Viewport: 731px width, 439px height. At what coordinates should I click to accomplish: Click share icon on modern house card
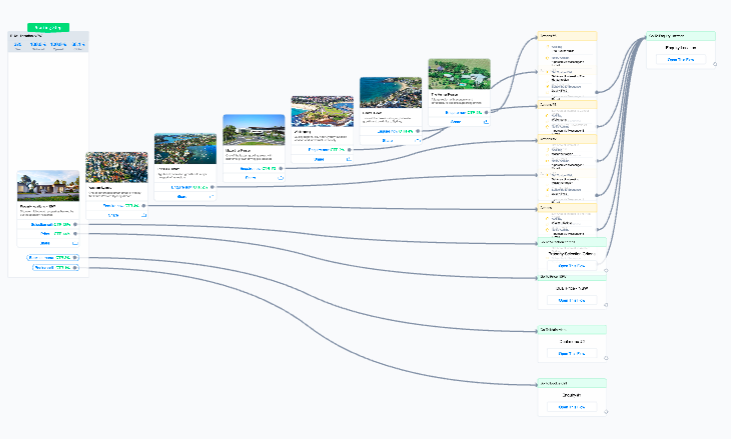point(75,243)
